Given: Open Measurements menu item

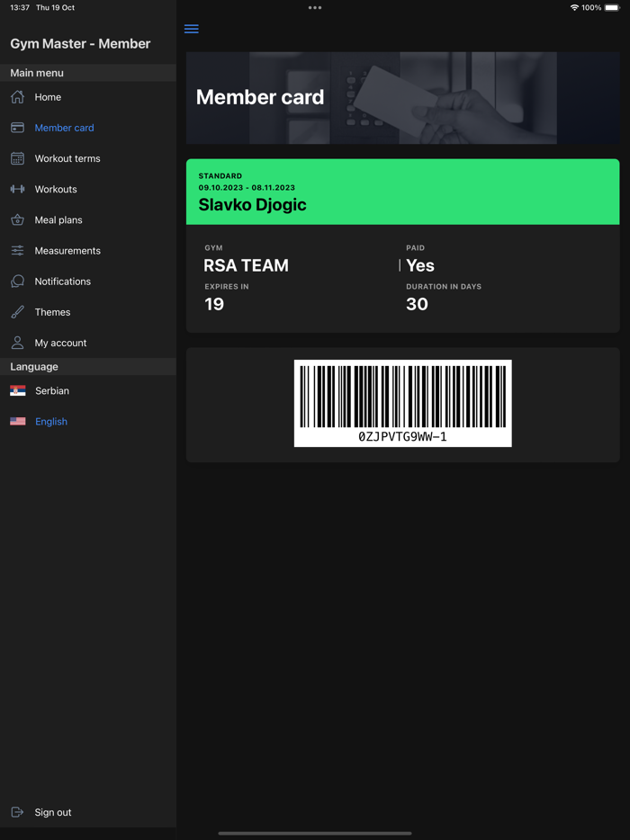Looking at the screenshot, I should click(x=88, y=251).
